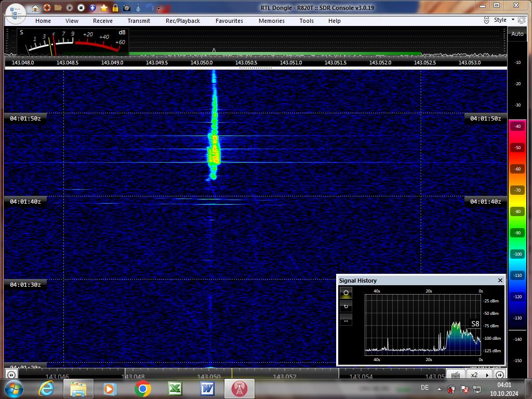Image resolution: width=532 pixels, height=399 pixels.
Task: Show hidden tray icons arrow
Action: (440, 389)
